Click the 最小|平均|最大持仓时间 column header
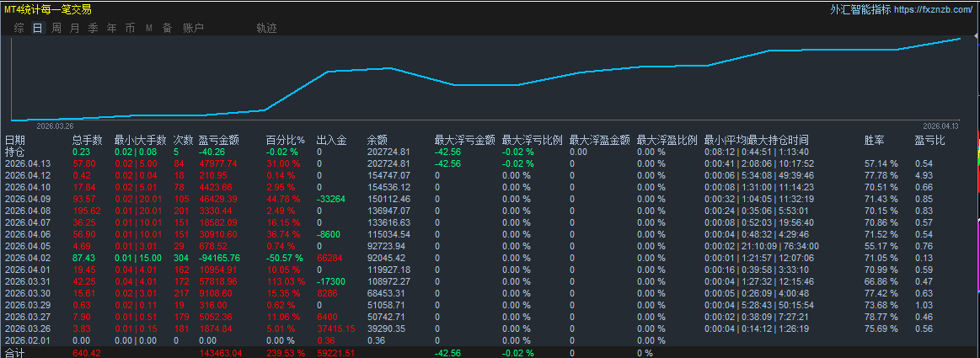The image size is (980, 358). [x=757, y=140]
